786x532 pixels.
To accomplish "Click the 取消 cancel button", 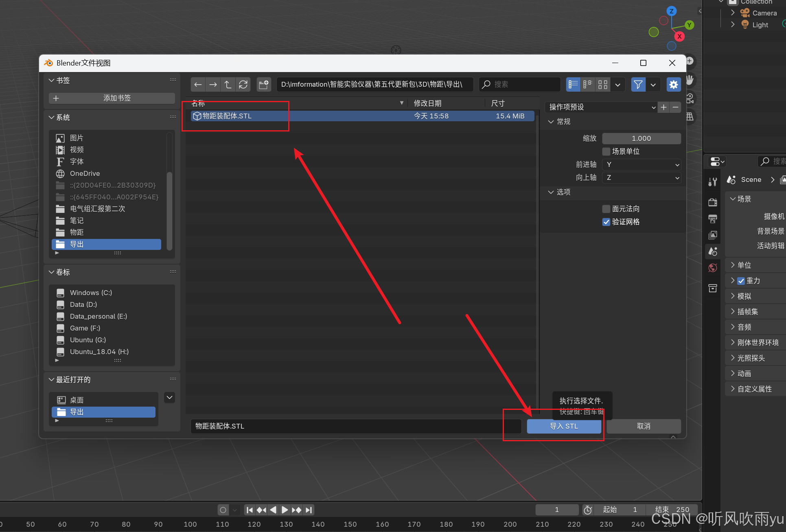I will 643,426.
